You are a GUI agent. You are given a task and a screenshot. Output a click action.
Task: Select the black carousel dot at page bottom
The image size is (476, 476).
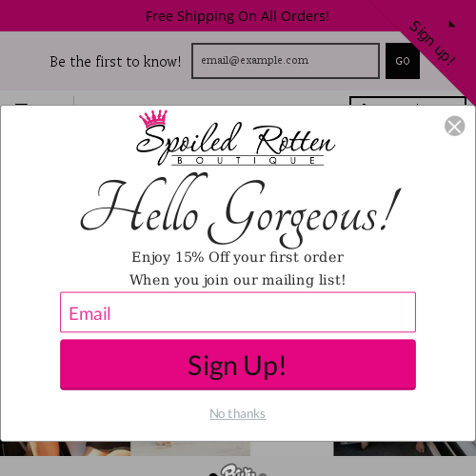coord(213,474)
